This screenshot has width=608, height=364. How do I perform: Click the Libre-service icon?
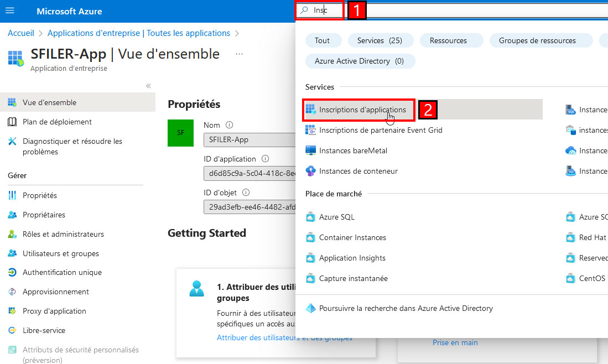12,330
